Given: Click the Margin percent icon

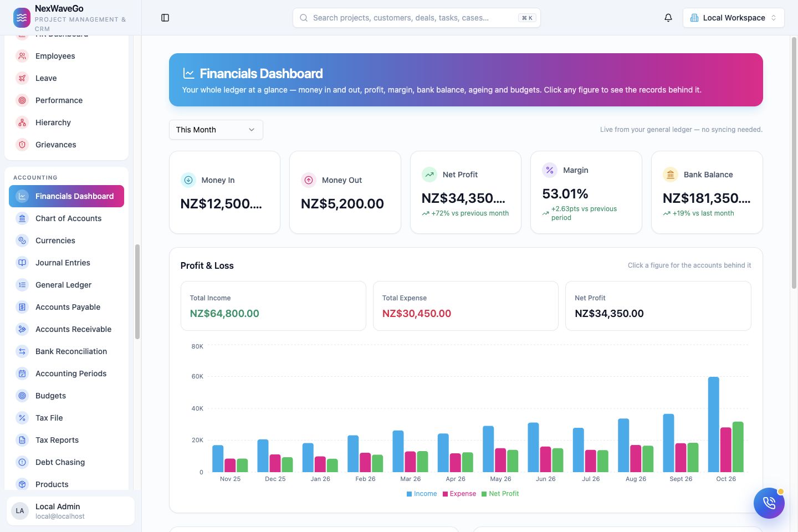Looking at the screenshot, I should [550, 170].
